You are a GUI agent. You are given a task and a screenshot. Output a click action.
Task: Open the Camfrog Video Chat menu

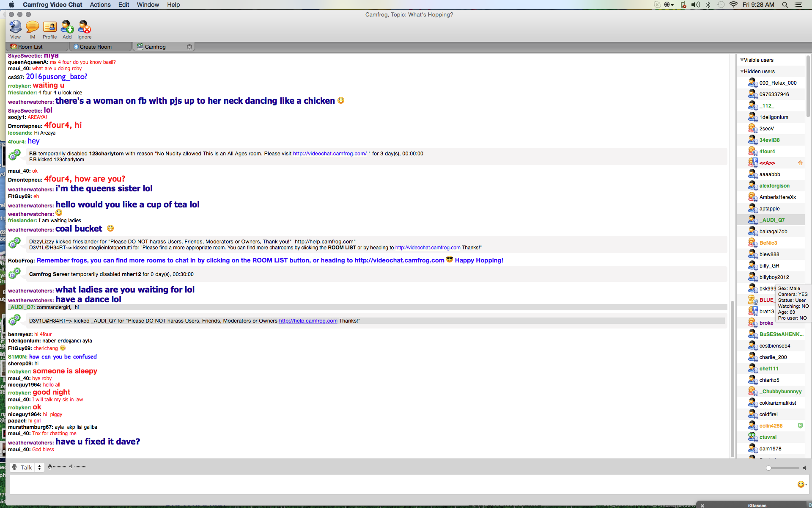click(52, 5)
